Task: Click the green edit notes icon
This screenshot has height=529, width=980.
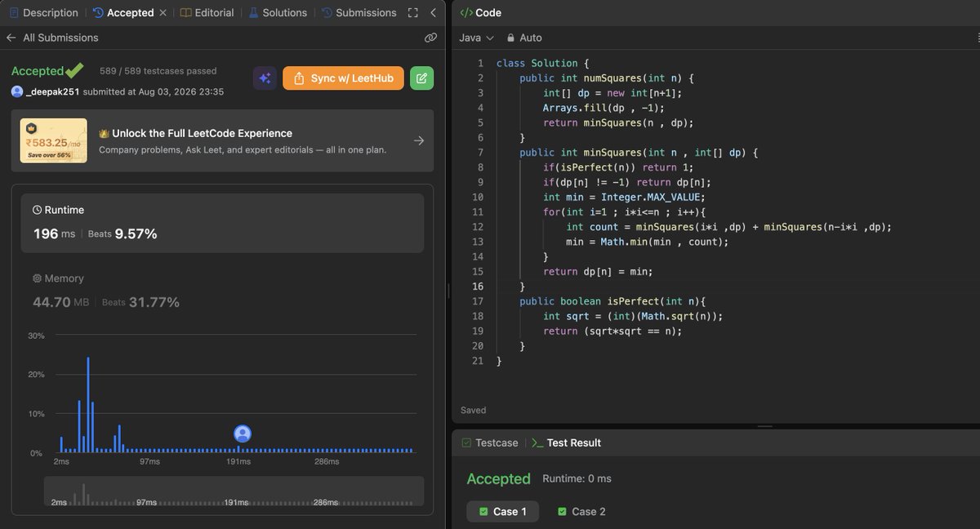Action: coord(421,78)
